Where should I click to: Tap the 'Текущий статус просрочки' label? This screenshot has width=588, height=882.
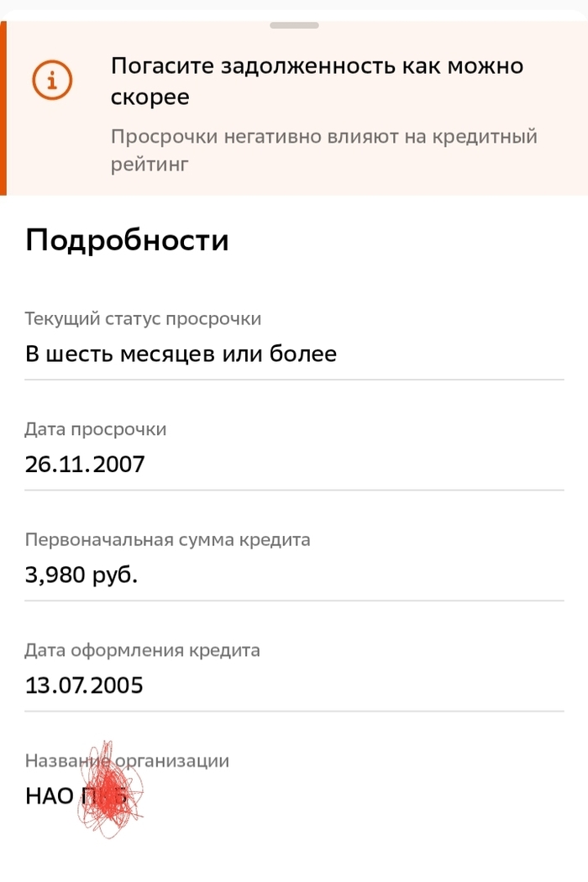tap(143, 319)
